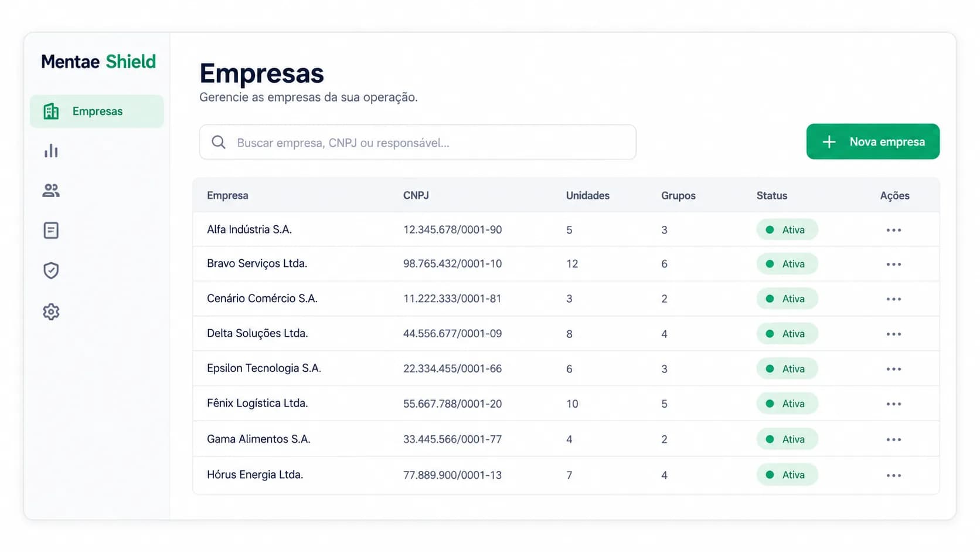The width and height of the screenshot is (980, 552).
Task: Click Ativa status badge for Fênix Logística
Action: (x=787, y=404)
